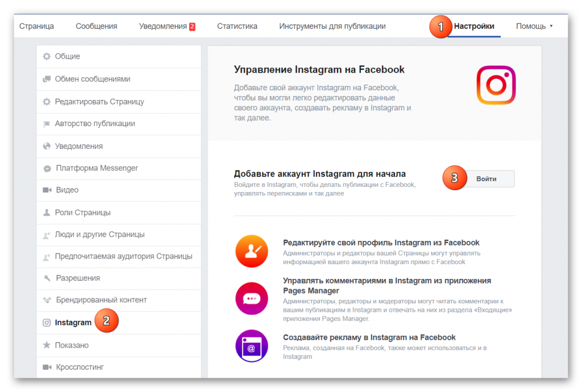Open the Настройки tab
Screen dimensions: 582x392
[474, 26]
